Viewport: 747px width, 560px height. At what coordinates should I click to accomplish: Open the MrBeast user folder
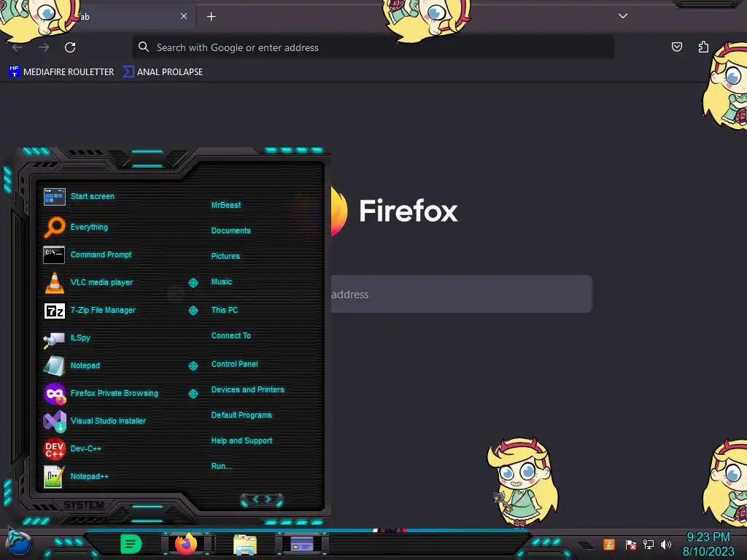[x=226, y=205]
